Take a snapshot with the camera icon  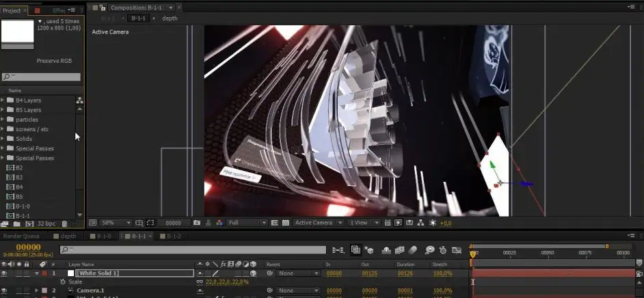(x=197, y=222)
